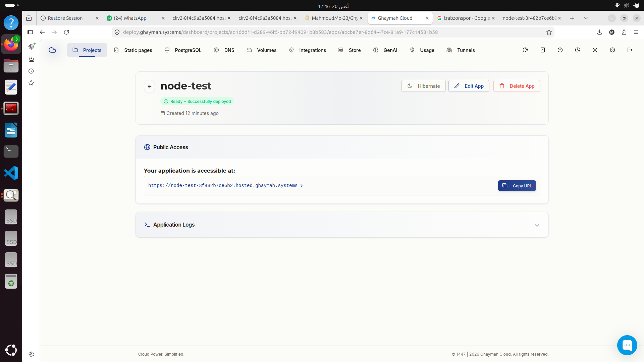Click the 'Ready • Successfully deployed' status badge
Image resolution: width=644 pixels, height=362 pixels.
click(197, 102)
